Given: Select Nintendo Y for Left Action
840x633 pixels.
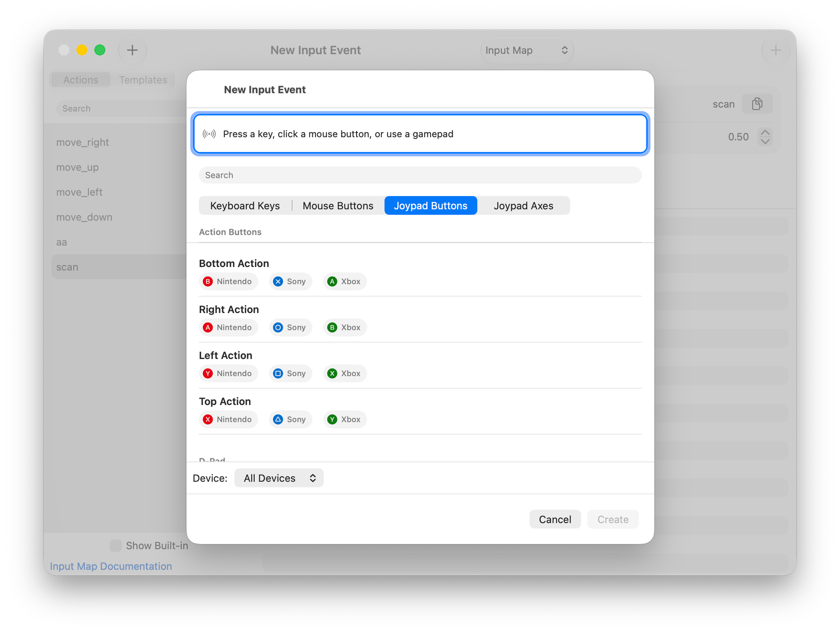Looking at the screenshot, I should 228,373.
